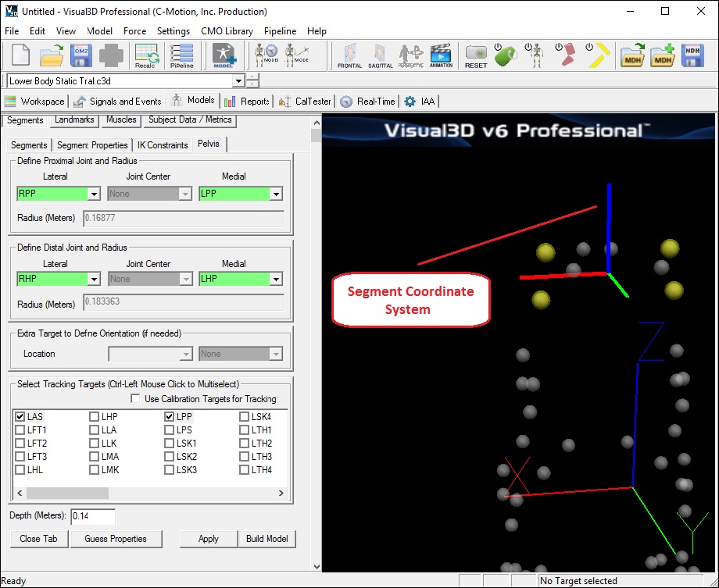Open the RPP lateral proximal dropdown

click(x=94, y=194)
